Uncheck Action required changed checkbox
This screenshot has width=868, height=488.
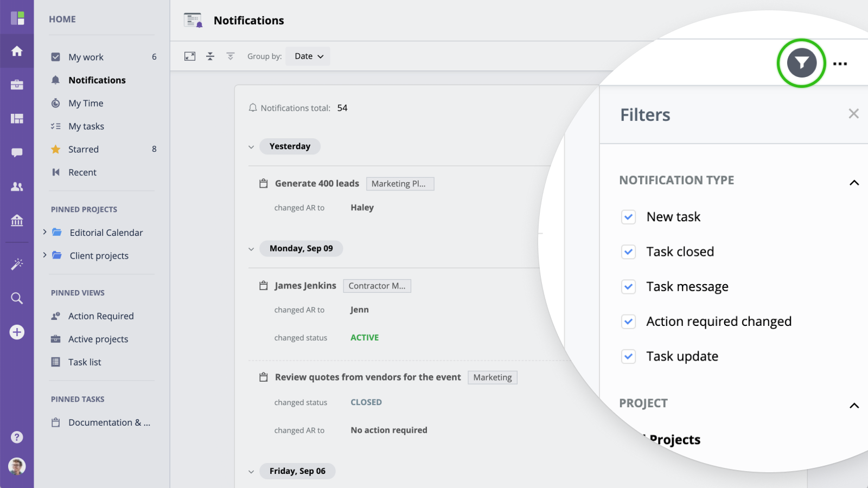(628, 322)
